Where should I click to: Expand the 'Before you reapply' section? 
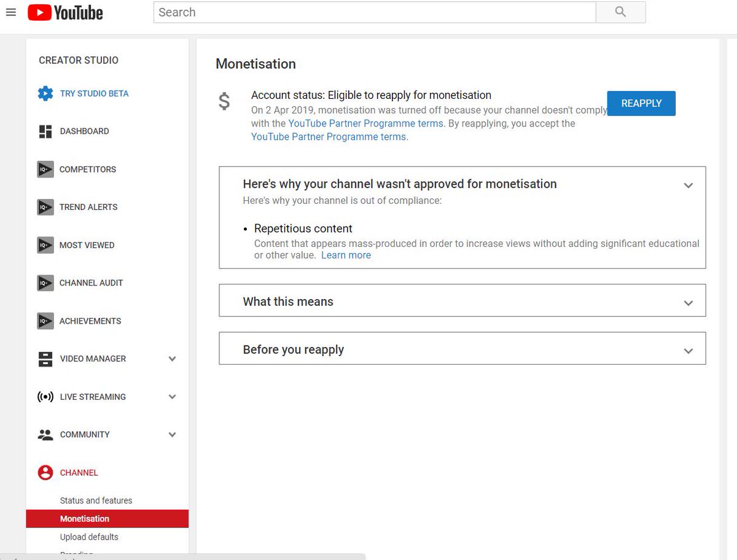[x=688, y=351]
